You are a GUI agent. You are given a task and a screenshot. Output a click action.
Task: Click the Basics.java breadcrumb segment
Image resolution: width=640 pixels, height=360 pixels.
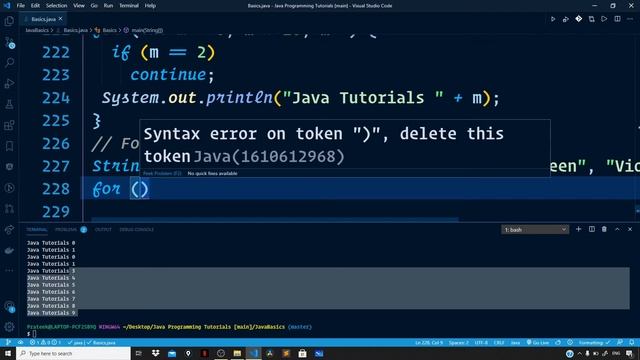coord(75,30)
